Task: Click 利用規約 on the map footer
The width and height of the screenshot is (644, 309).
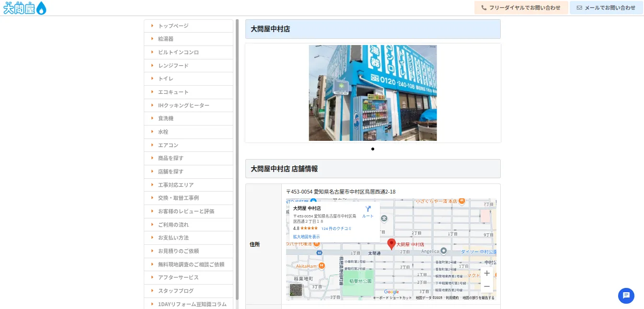Action: (452, 298)
